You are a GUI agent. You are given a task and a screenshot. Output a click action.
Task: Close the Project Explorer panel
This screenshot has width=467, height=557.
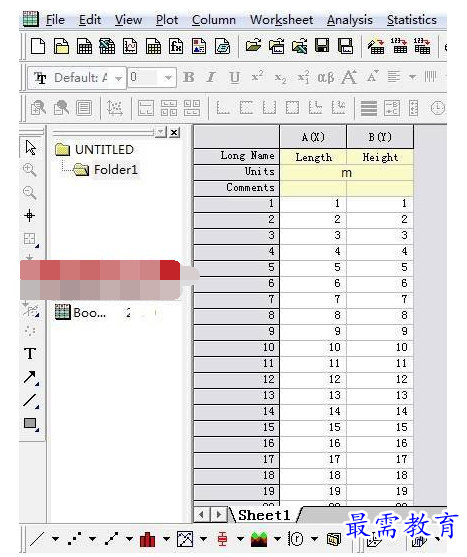pos(174,133)
